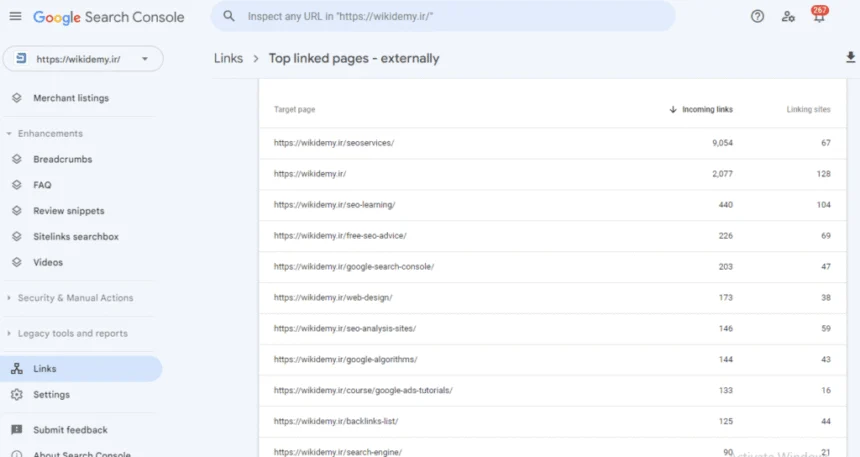Open row https://wikidemy.ir/course/google-ads-tutorials/
Image resolution: width=860 pixels, height=457 pixels.
pyautogui.click(x=552, y=391)
